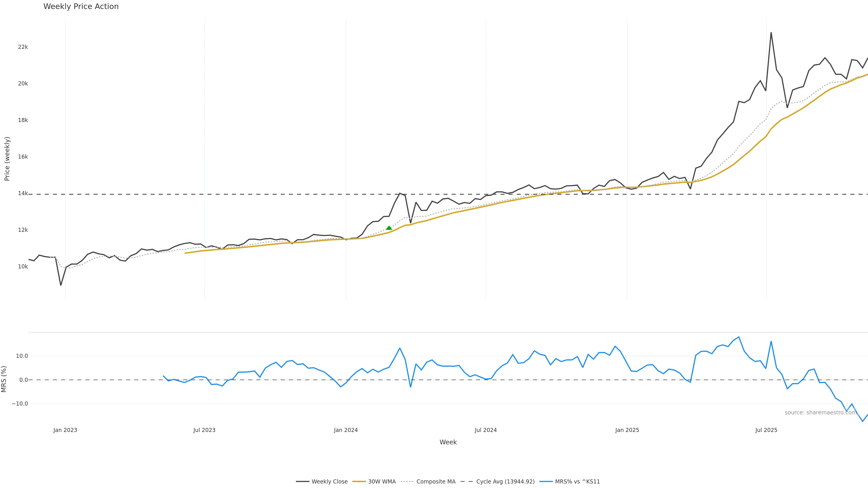Click the blue MRS% legend line swatch

[x=546, y=482]
